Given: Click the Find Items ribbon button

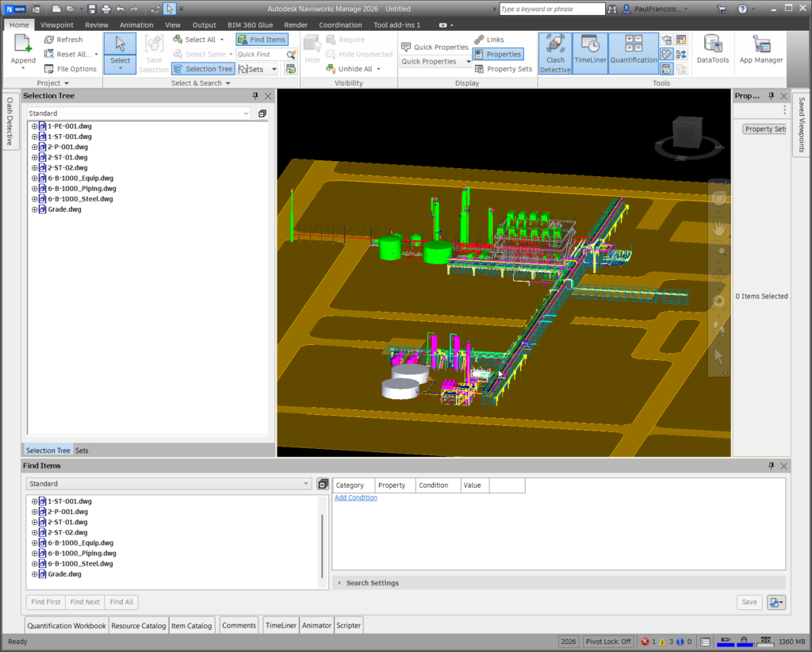Looking at the screenshot, I should (262, 40).
